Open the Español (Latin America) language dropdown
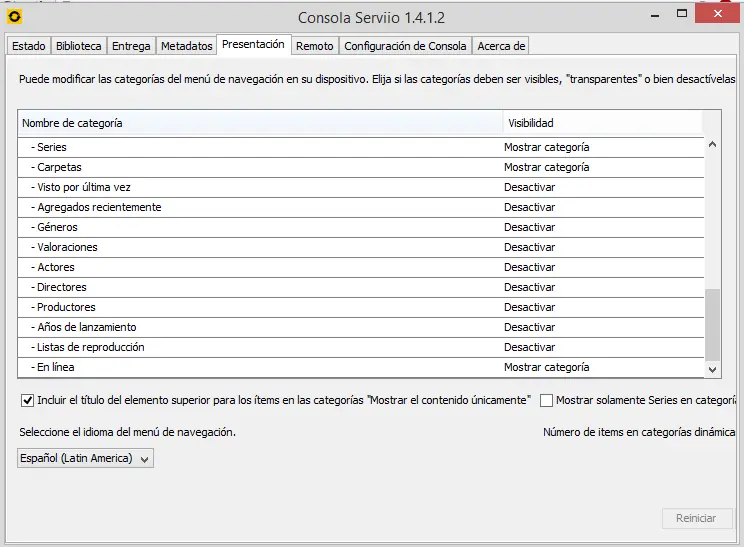This screenshot has width=744, height=547. pos(85,458)
